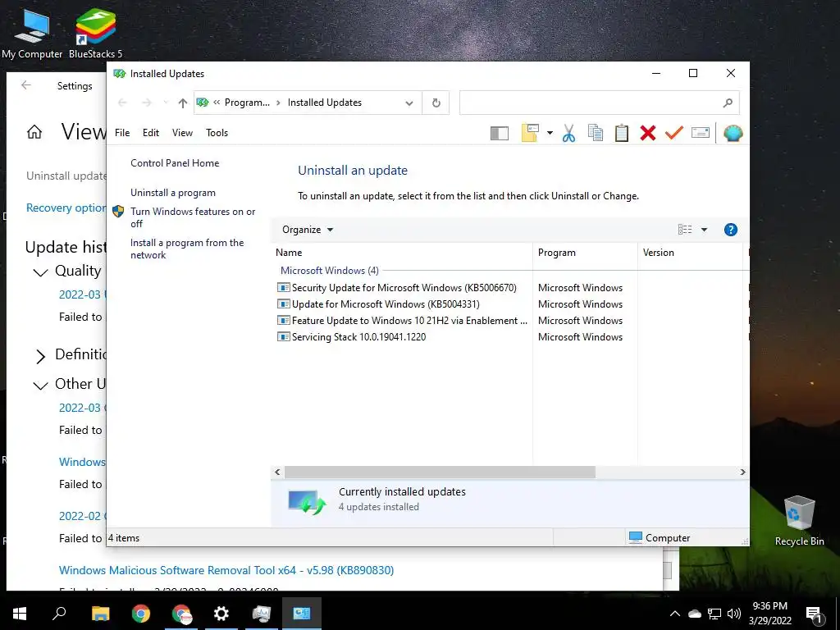The image size is (840, 630).
Task: Click Recovery options link in Settings
Action: coord(66,208)
